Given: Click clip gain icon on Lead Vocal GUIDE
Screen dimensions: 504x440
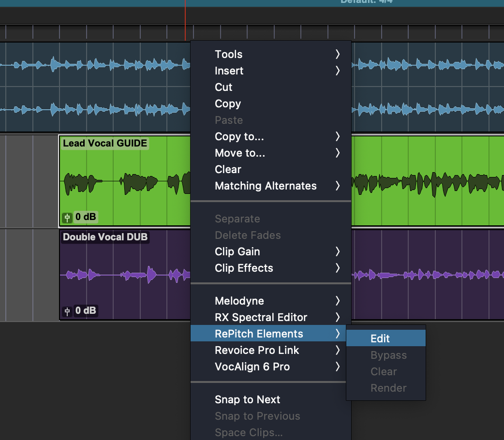Looking at the screenshot, I should [67, 217].
